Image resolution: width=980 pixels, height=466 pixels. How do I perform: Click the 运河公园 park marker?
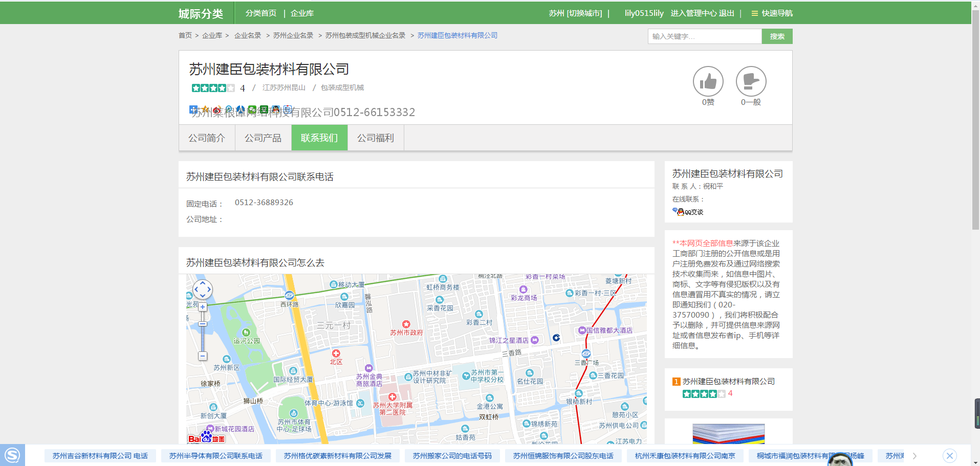coord(246,332)
